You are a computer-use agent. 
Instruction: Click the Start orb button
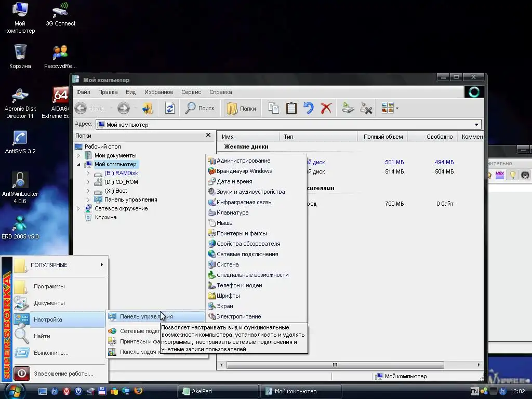[x=14, y=391]
